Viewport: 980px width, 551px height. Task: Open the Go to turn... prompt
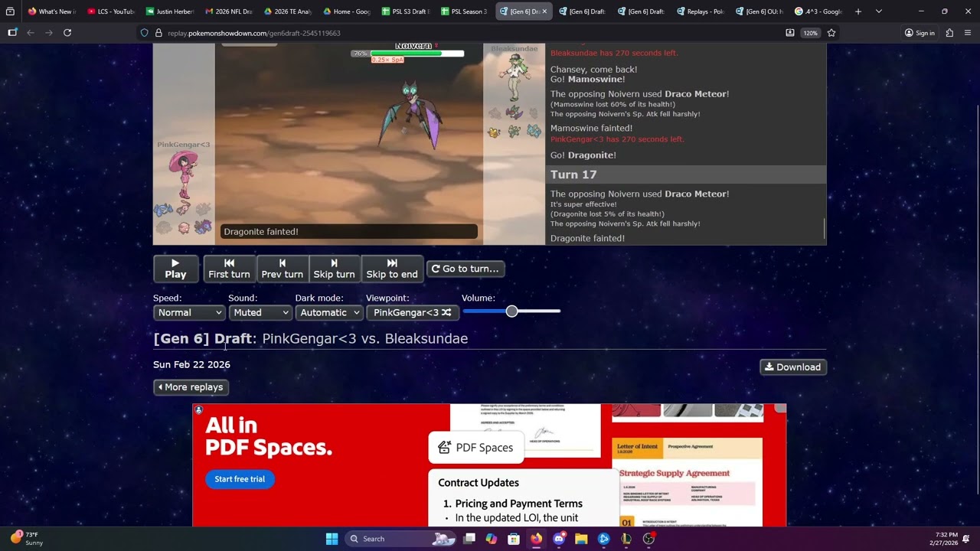coord(465,269)
